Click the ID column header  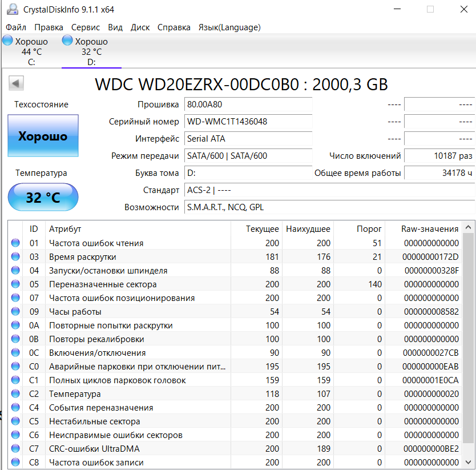point(34,229)
